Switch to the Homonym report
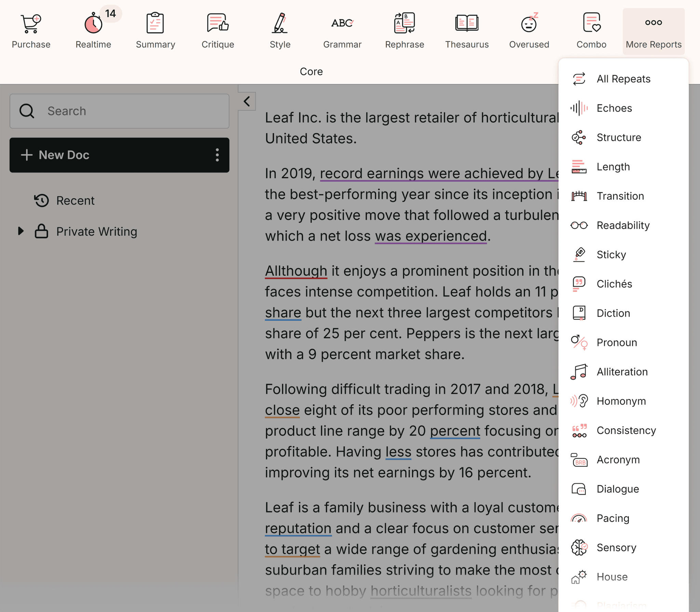The width and height of the screenshot is (700, 612). [x=621, y=400]
